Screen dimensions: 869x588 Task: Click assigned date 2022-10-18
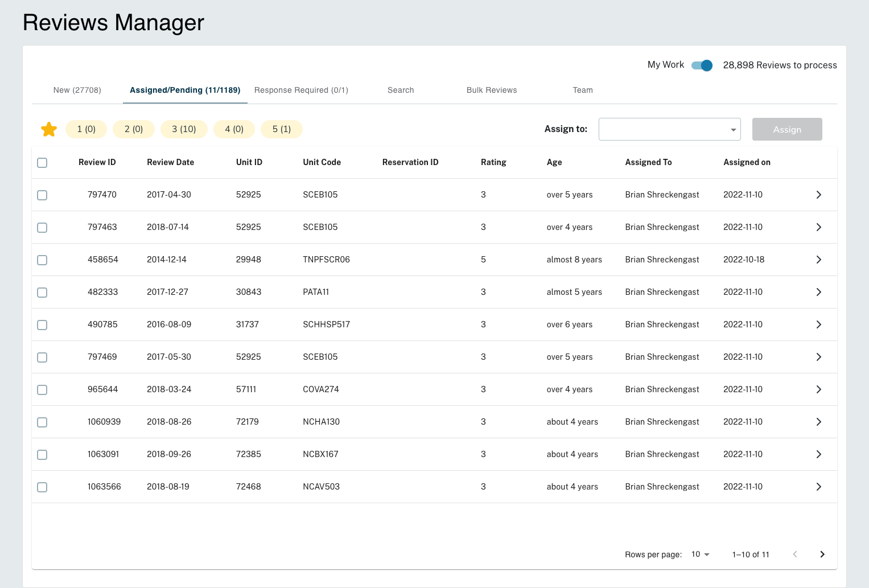click(x=744, y=260)
